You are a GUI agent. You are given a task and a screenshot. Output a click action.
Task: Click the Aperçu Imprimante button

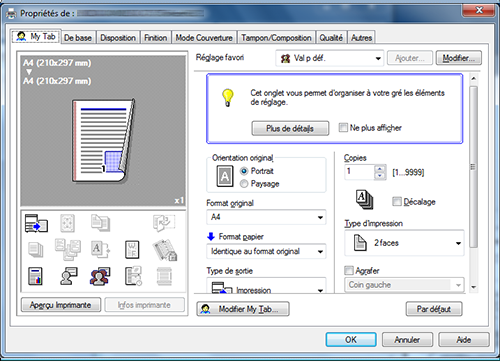[61, 305]
